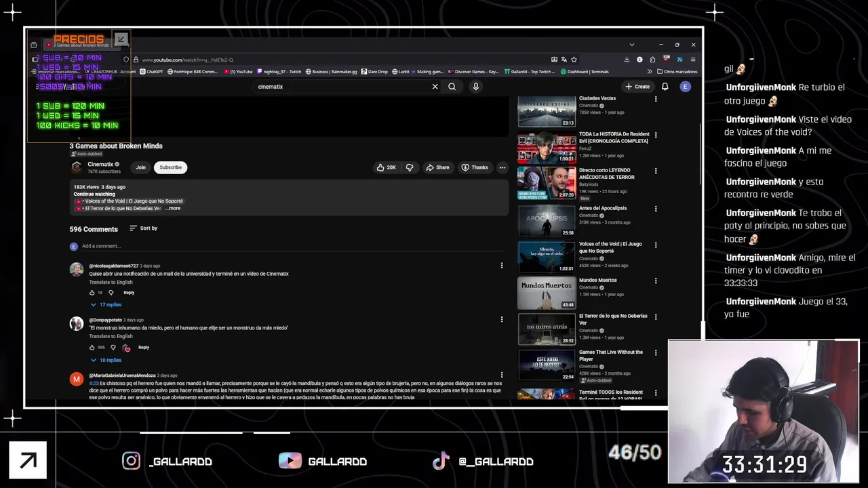The width and height of the screenshot is (868, 488).
Task: Open 'Voices of the Void' sidebar video thumbnail
Action: (x=547, y=256)
